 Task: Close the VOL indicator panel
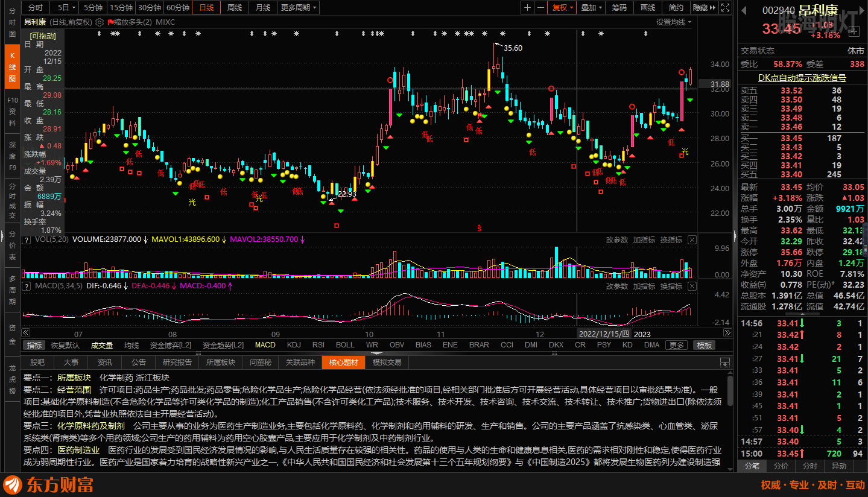[692, 239]
